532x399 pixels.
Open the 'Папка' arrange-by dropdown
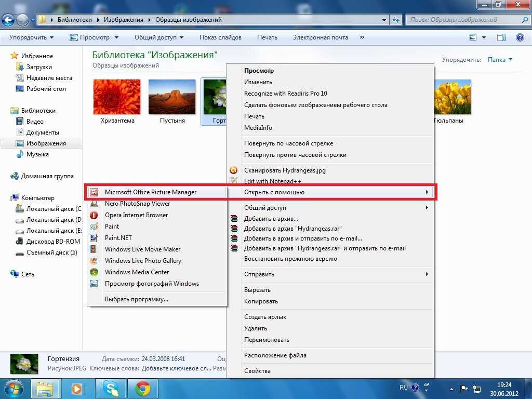click(x=500, y=60)
